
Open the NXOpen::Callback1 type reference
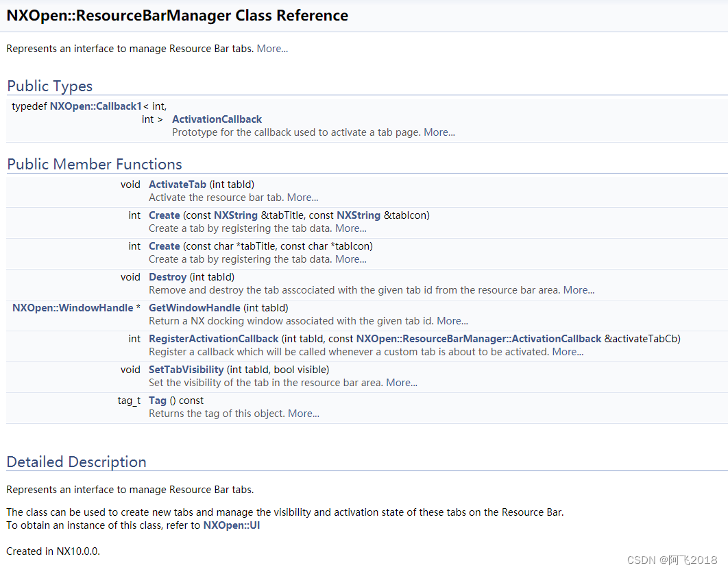[x=95, y=106]
